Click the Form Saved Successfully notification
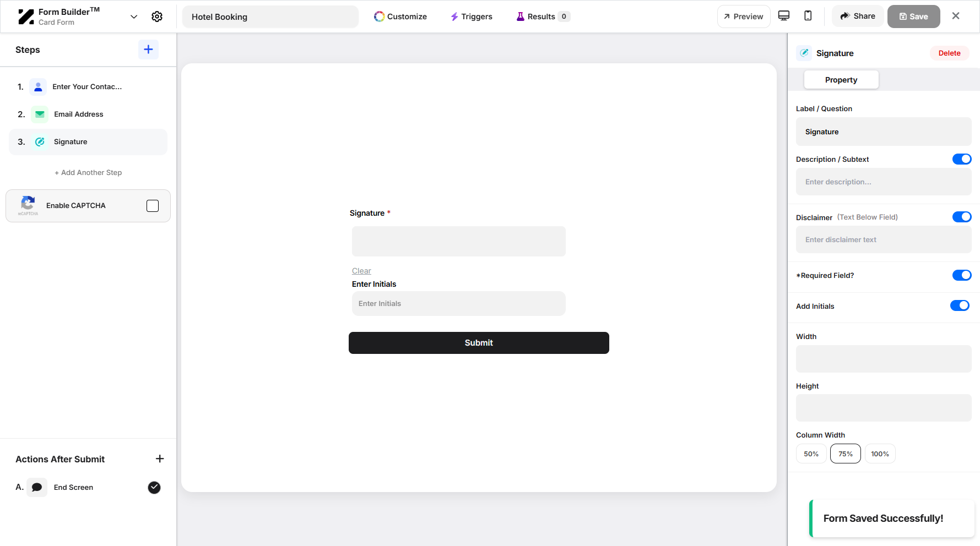 [892, 518]
